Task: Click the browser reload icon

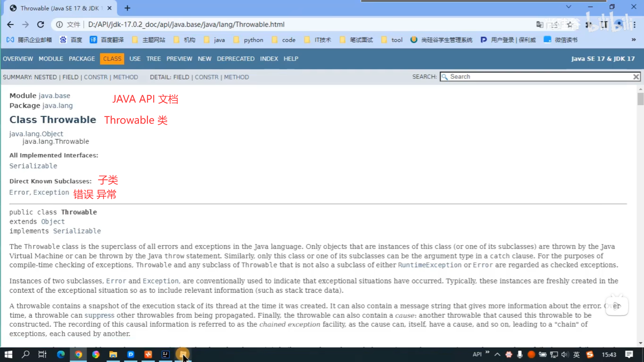Action: 41,24
